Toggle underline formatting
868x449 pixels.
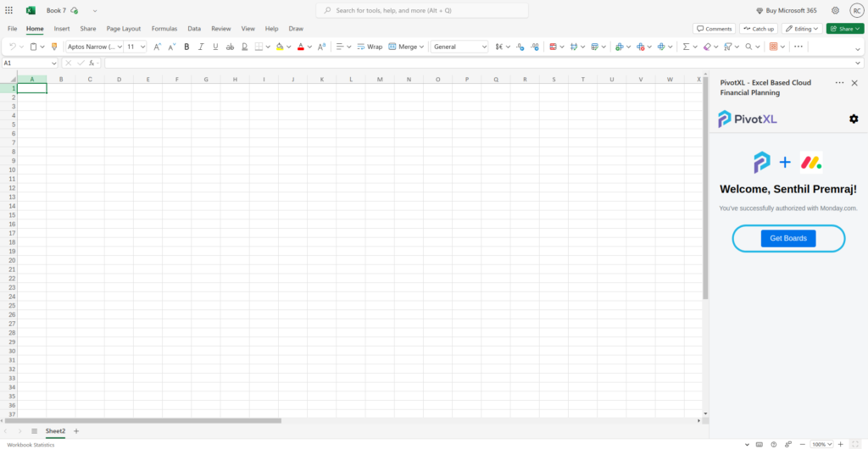coord(215,47)
